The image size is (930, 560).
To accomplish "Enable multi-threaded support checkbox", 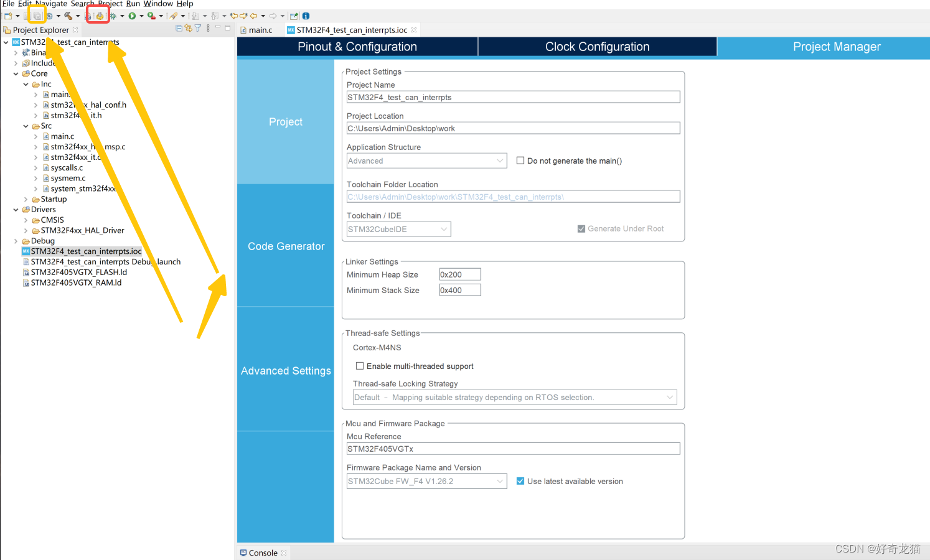I will (x=360, y=366).
